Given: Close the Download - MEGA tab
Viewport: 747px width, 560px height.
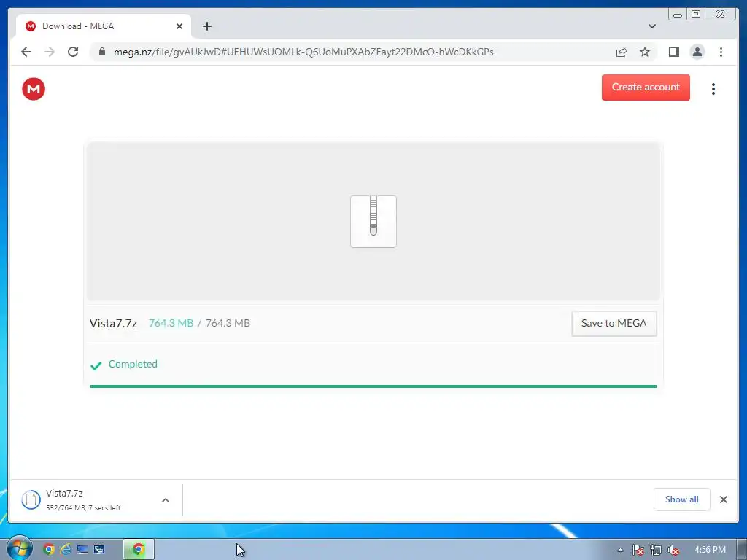Looking at the screenshot, I should [179, 26].
